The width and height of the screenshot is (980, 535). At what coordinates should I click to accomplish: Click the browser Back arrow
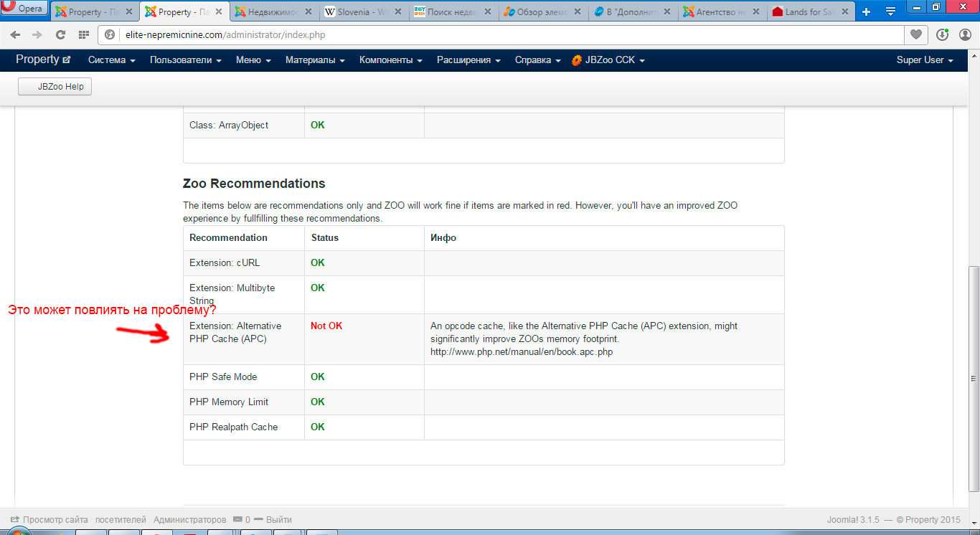(15, 35)
